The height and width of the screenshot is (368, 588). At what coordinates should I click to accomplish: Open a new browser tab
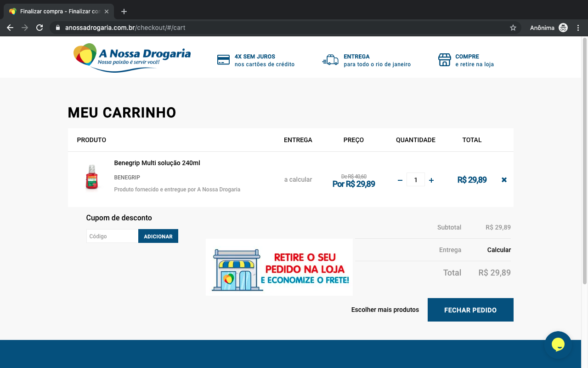coord(124,11)
